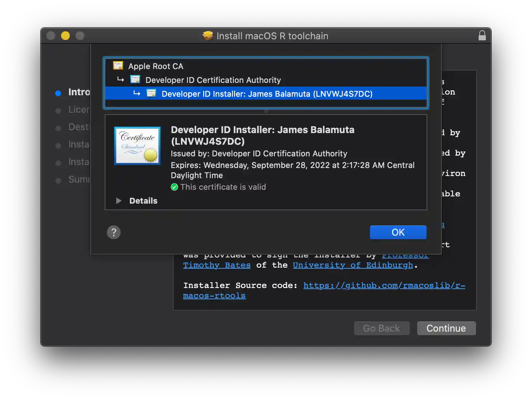Click the blue Introduction step indicator

[x=58, y=93]
